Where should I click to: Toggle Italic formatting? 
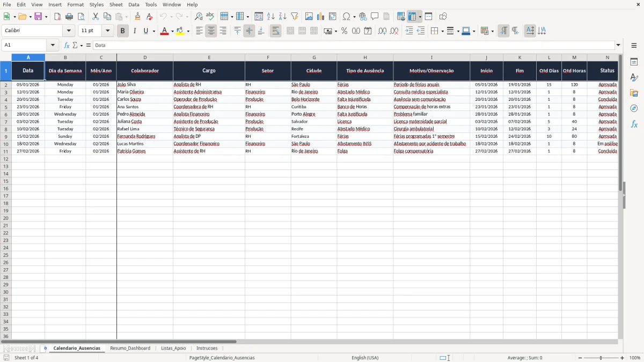click(x=135, y=31)
